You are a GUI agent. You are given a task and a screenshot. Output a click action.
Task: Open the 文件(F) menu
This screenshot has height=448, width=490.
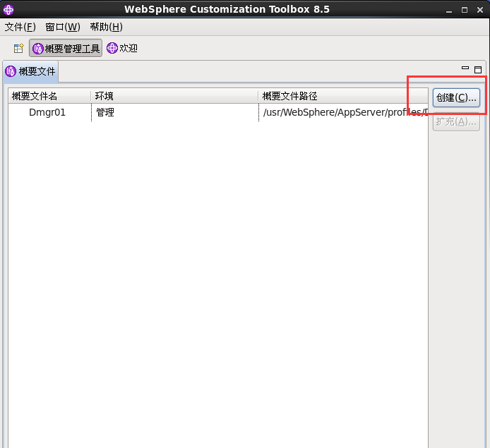[20, 27]
